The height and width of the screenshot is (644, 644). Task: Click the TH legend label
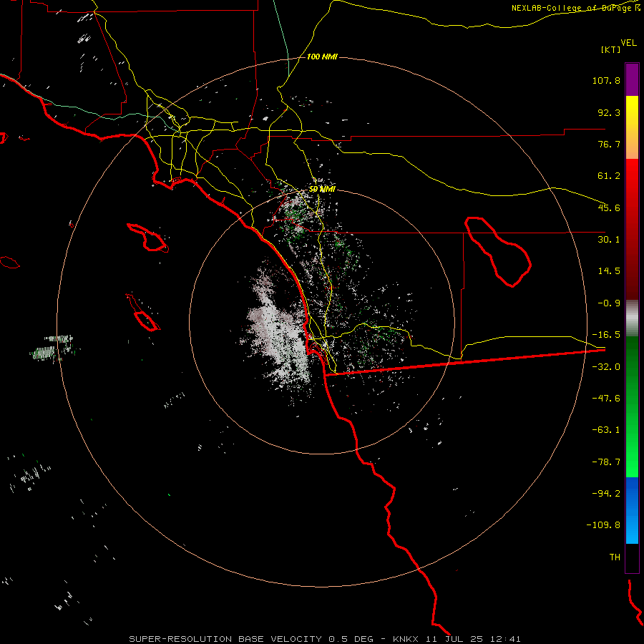615,557
